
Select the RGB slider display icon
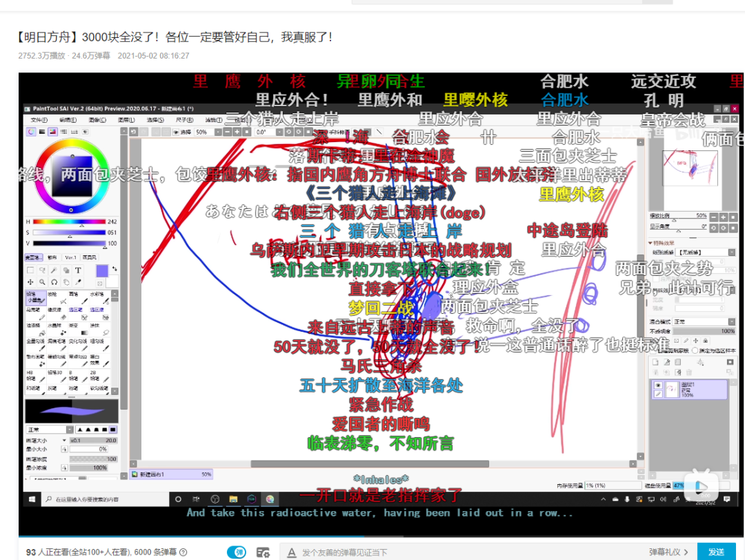pyautogui.click(x=42, y=132)
